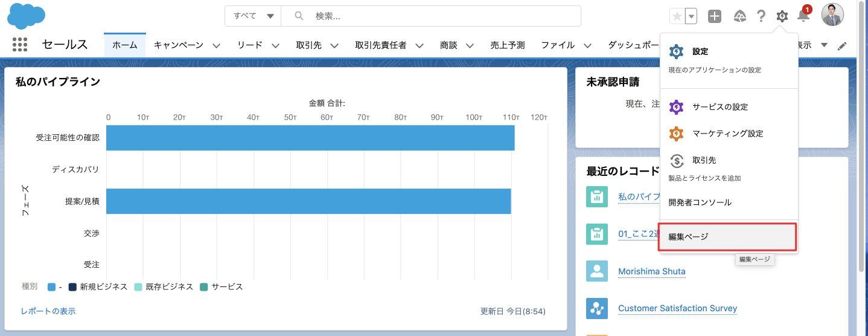
Task: Open the 取引先責任者 tab
Action: click(380, 45)
